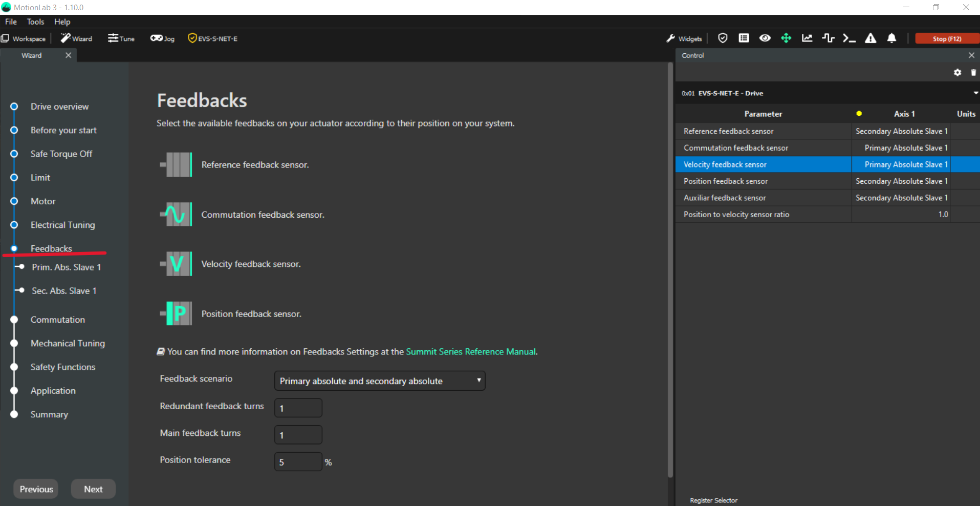Screen dimensions: 980x506
Task: Expand the EVS-S-NET-E Drive selector arrow
Action: (x=975, y=93)
